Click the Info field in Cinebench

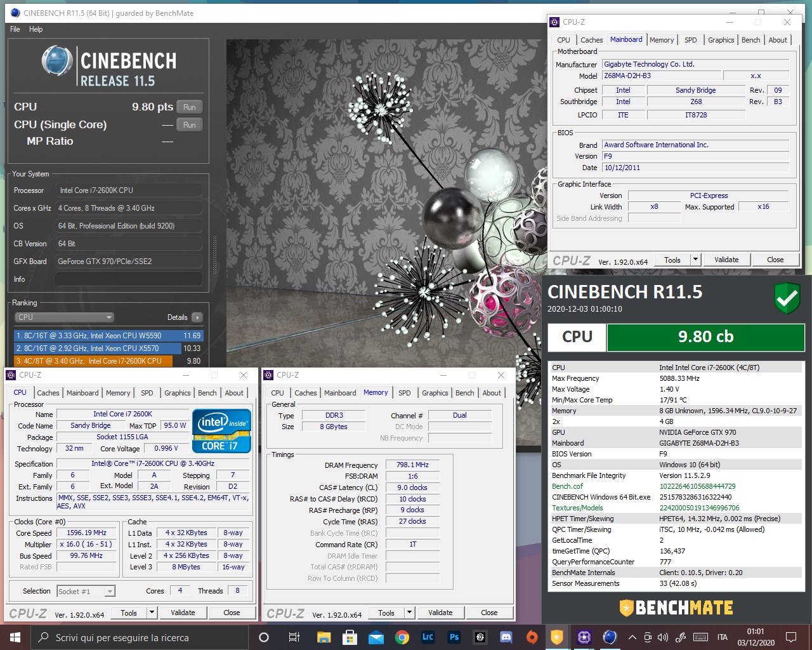tap(129, 279)
